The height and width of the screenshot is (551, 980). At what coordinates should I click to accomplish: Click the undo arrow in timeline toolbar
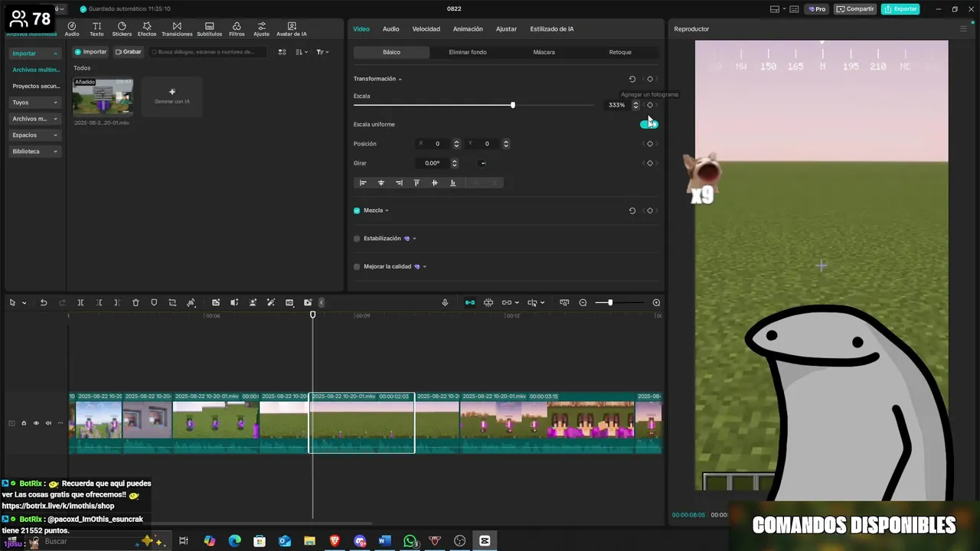(44, 303)
